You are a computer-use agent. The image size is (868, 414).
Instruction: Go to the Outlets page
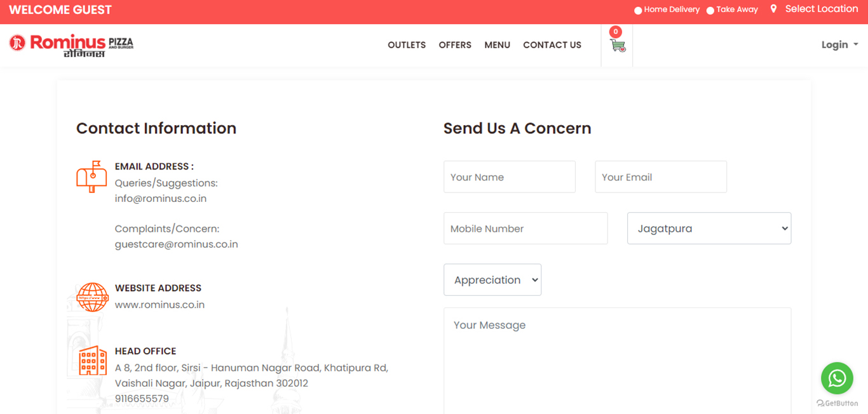(407, 45)
